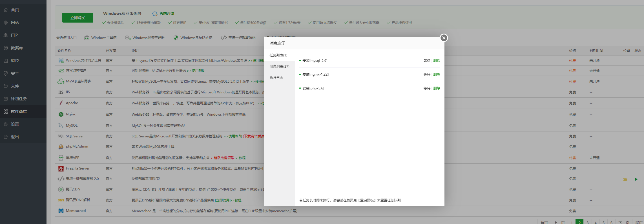644x224 pixels.
Task: Select the 数据库 database icon in sidebar
Action: pos(6,48)
